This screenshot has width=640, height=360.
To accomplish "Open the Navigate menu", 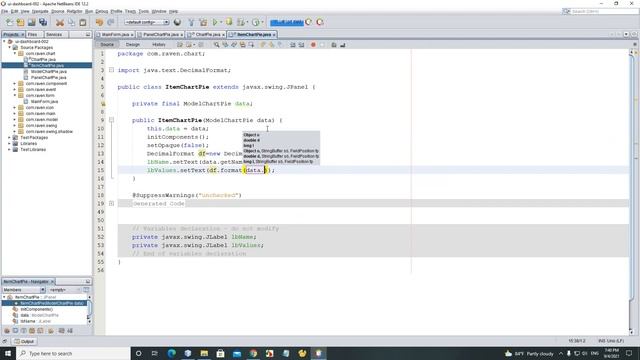I will click(40, 11).
